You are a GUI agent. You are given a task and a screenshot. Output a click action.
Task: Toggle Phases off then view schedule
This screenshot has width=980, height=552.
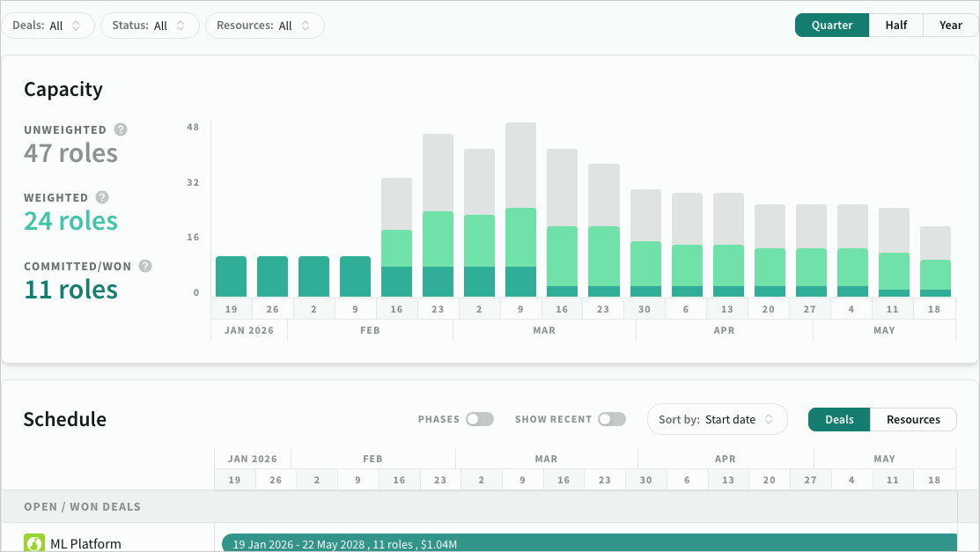(480, 419)
